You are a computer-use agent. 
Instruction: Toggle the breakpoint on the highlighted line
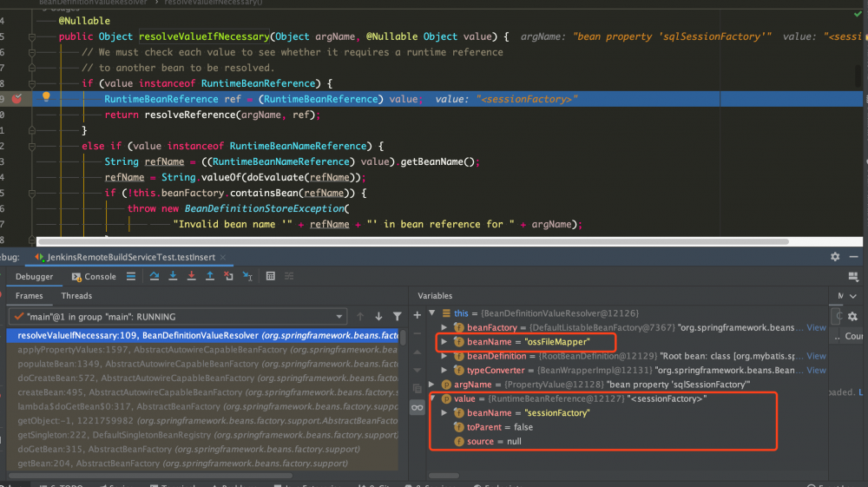(16, 99)
